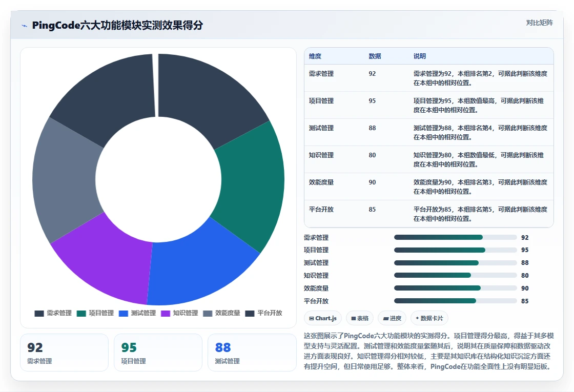This screenshot has width=574, height=392.
Task: Open the 95 项目管理 stat card
Action: pos(158,353)
